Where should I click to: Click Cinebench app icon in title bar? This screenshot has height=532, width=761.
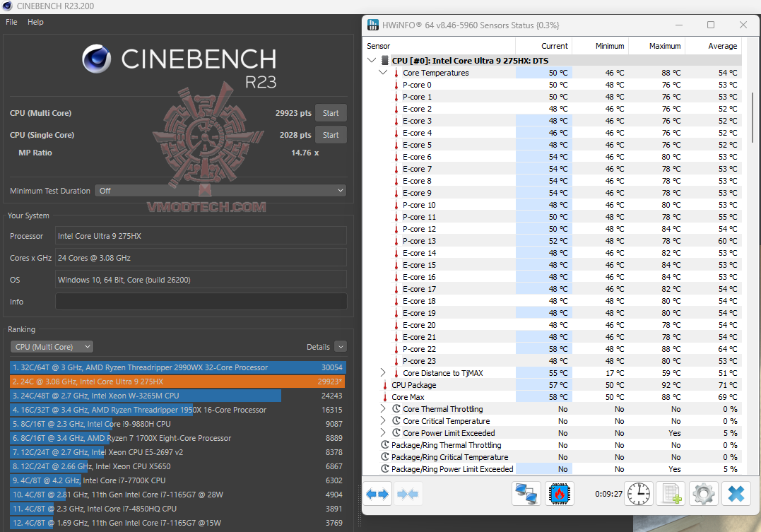[x=7, y=6]
